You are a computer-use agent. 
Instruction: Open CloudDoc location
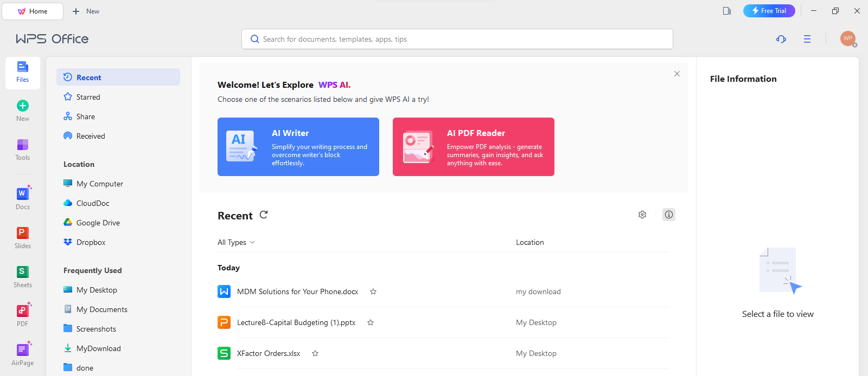pyautogui.click(x=118, y=203)
